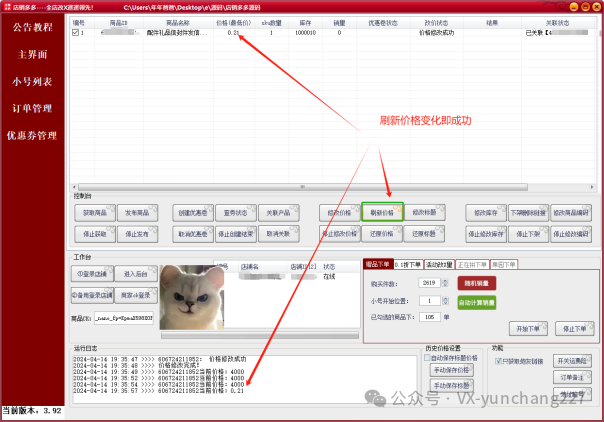
Task: Click the 发布商品 button
Action: point(138,213)
